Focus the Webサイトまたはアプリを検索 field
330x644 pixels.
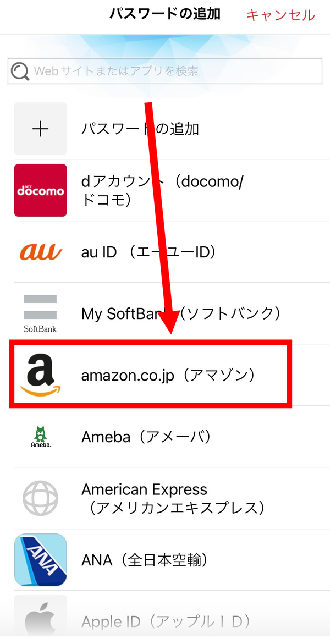pyautogui.click(x=165, y=71)
